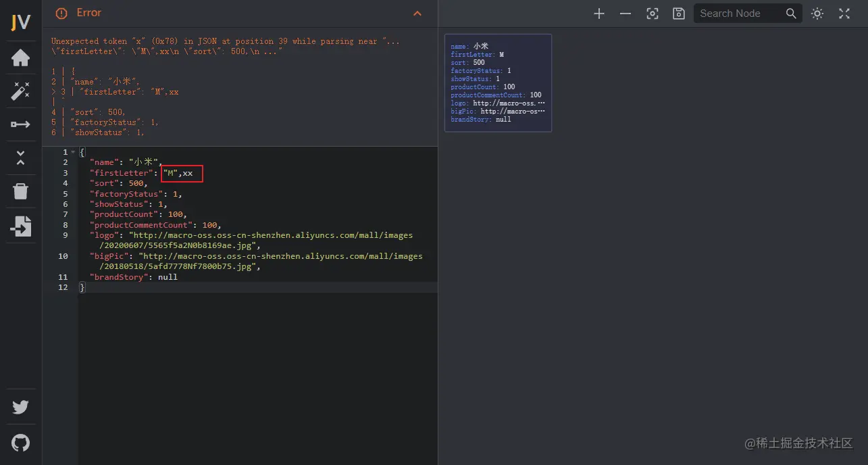The width and height of the screenshot is (868, 465).
Task: Click the "firstLetter" key in the editor
Action: 123,173
